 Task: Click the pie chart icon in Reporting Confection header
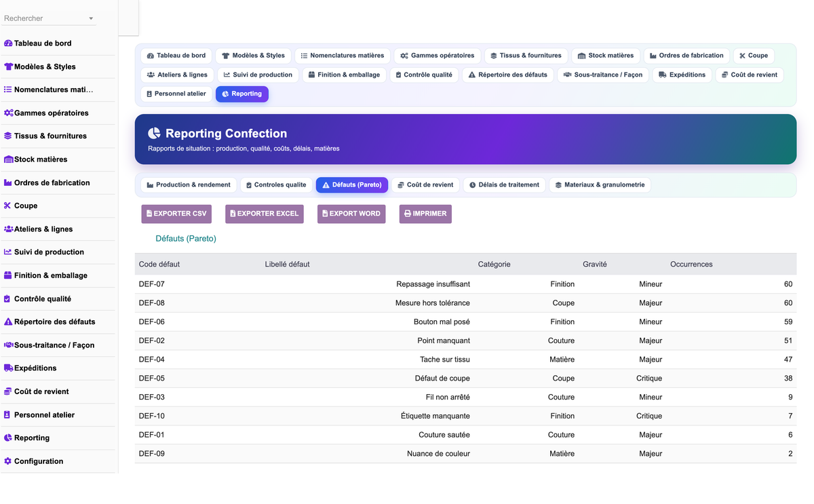(154, 133)
